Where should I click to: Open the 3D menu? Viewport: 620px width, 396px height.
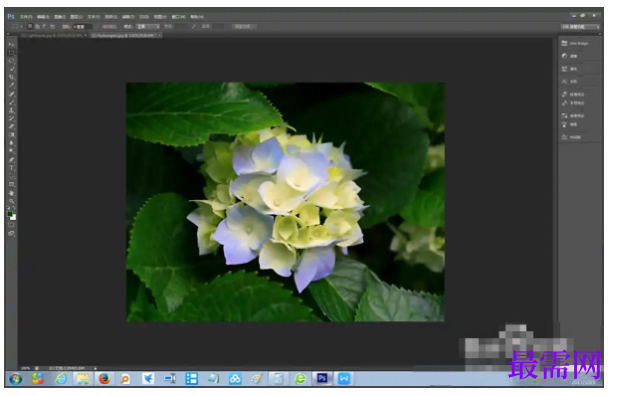pyautogui.click(x=144, y=17)
